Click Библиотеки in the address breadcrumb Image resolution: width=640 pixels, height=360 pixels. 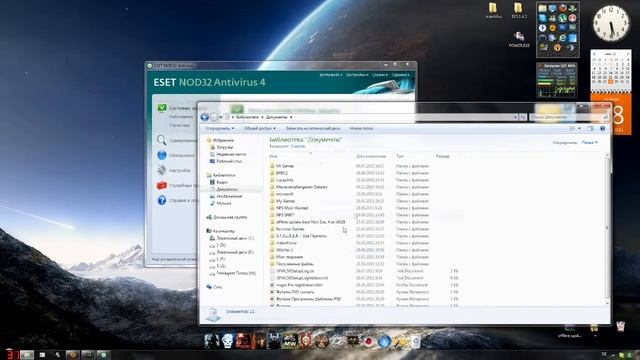point(247,117)
